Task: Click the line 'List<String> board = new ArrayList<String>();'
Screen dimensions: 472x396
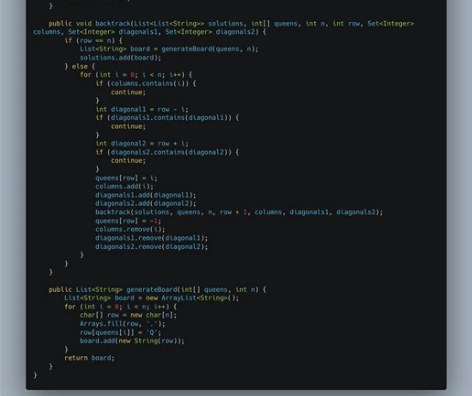Action: tap(152, 298)
